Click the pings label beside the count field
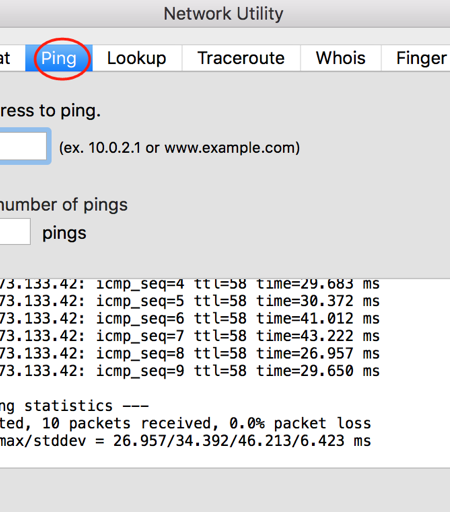The image size is (450, 512). [64, 233]
